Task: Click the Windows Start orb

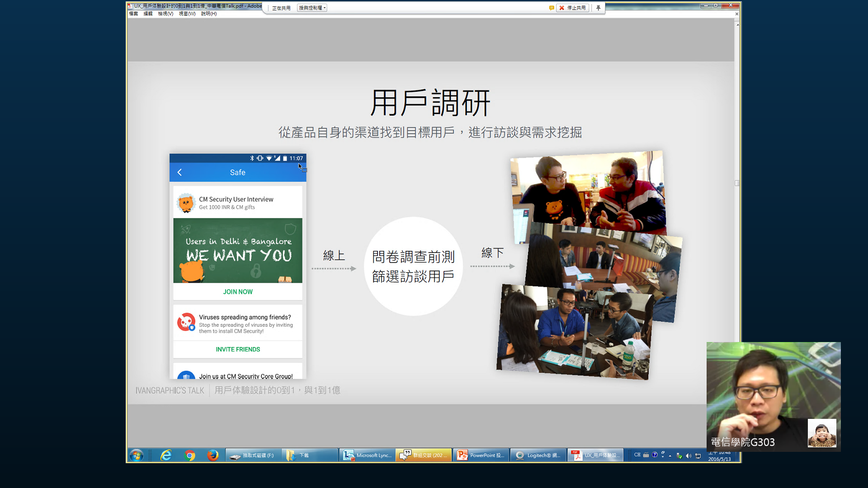Action: click(136, 455)
